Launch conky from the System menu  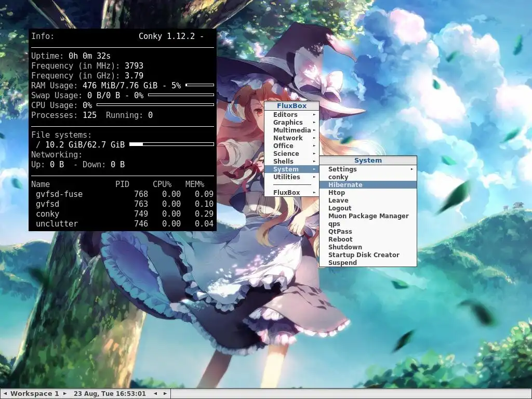pyautogui.click(x=368, y=177)
